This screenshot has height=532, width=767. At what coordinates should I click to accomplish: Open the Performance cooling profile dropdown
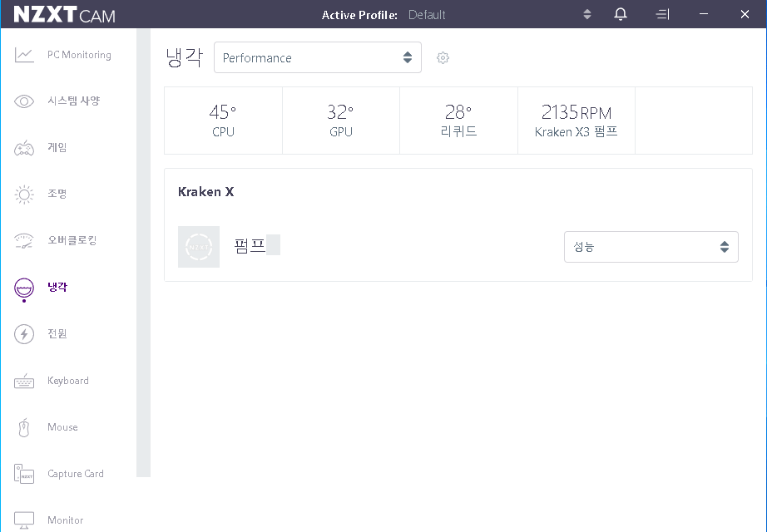point(318,57)
